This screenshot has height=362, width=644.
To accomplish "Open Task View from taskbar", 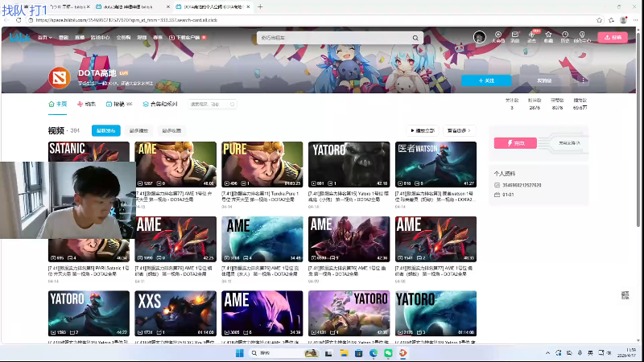I will (328, 353).
